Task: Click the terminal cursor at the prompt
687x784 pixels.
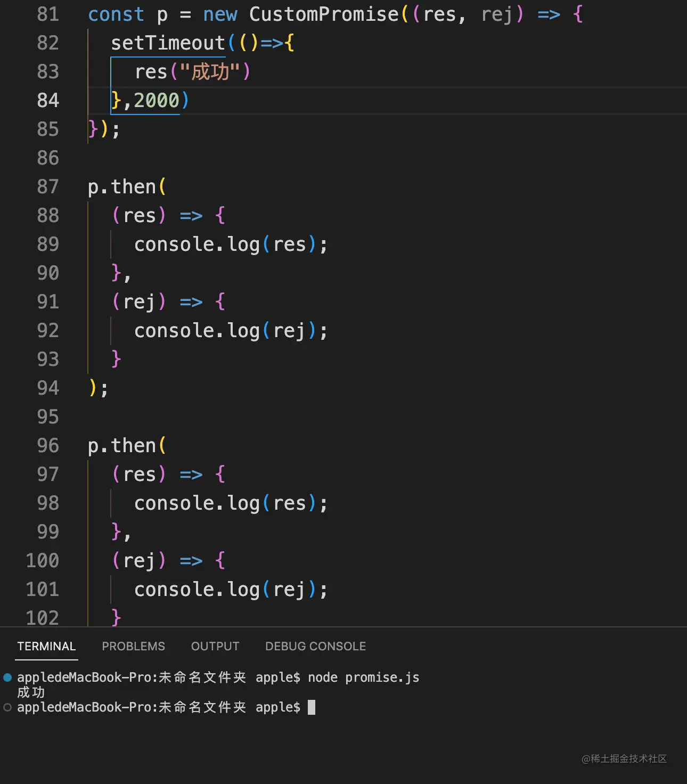Action: pyautogui.click(x=312, y=707)
